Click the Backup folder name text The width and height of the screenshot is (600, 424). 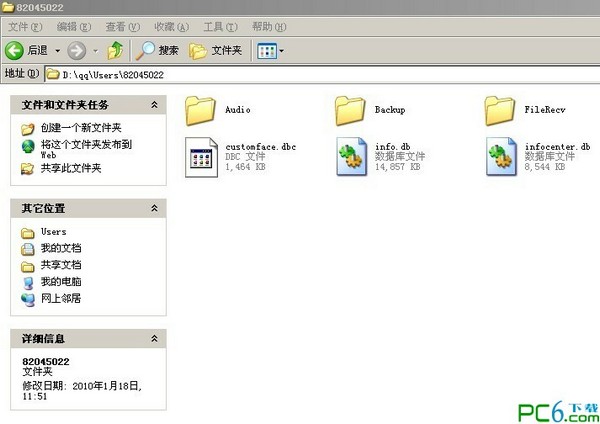coord(390,110)
